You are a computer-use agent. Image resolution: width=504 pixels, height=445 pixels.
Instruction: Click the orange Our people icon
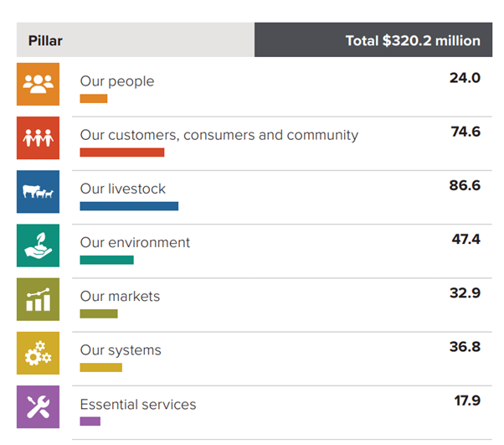tap(38, 85)
